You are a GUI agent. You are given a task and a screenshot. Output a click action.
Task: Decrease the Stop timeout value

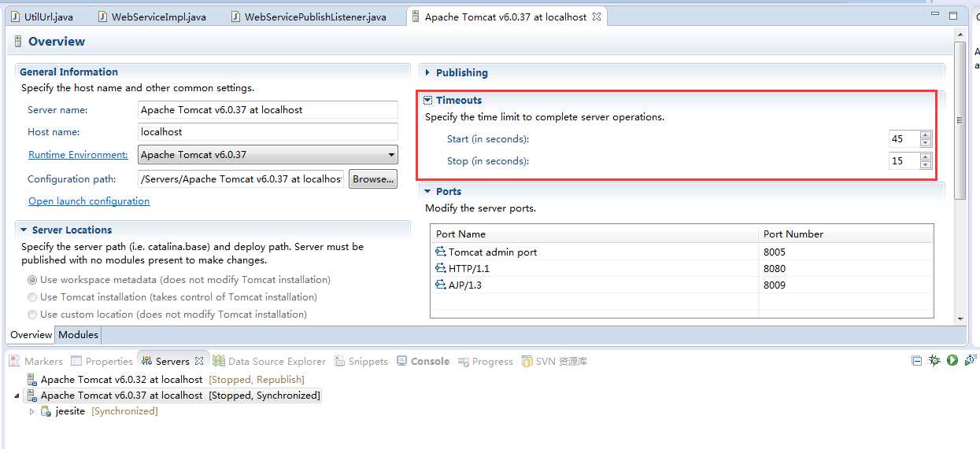(x=926, y=165)
